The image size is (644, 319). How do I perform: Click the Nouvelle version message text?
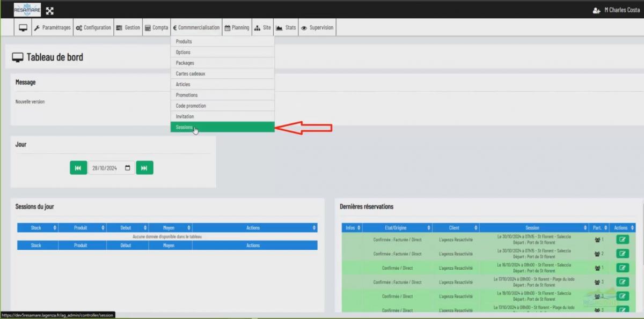coord(30,101)
